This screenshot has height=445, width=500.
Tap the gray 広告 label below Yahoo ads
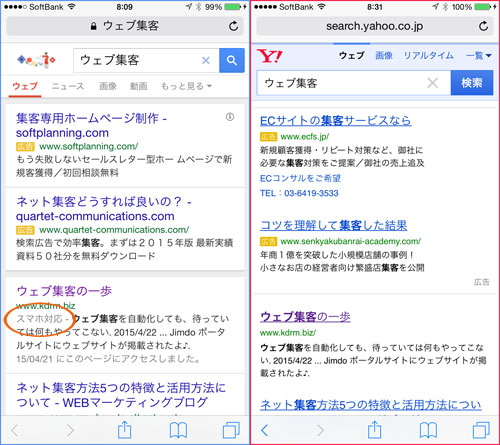tap(482, 282)
